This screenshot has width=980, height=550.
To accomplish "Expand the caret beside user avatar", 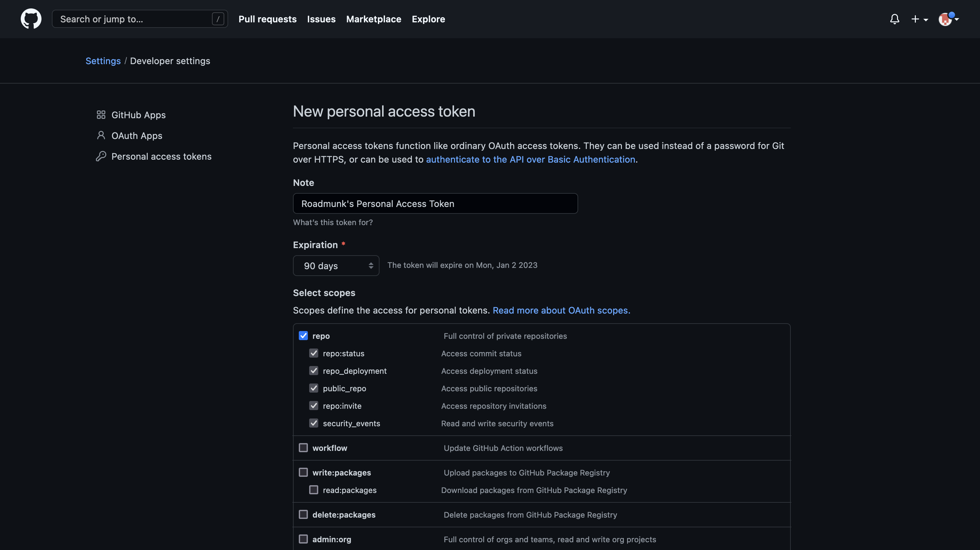I will [957, 19].
